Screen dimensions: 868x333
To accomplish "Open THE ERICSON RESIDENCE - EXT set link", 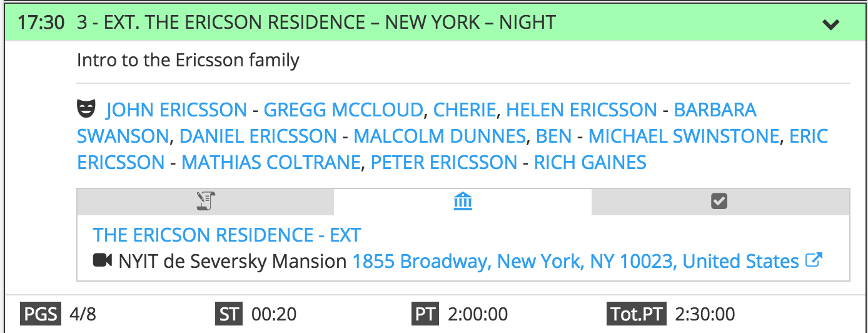I will coord(227,235).
